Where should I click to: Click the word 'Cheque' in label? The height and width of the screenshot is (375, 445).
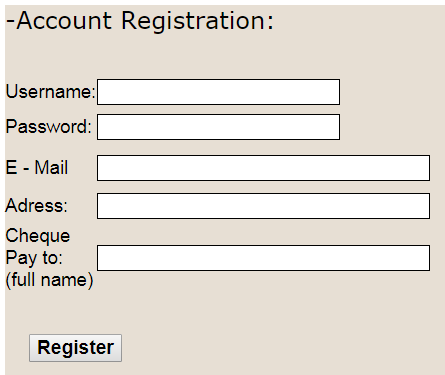(38, 236)
